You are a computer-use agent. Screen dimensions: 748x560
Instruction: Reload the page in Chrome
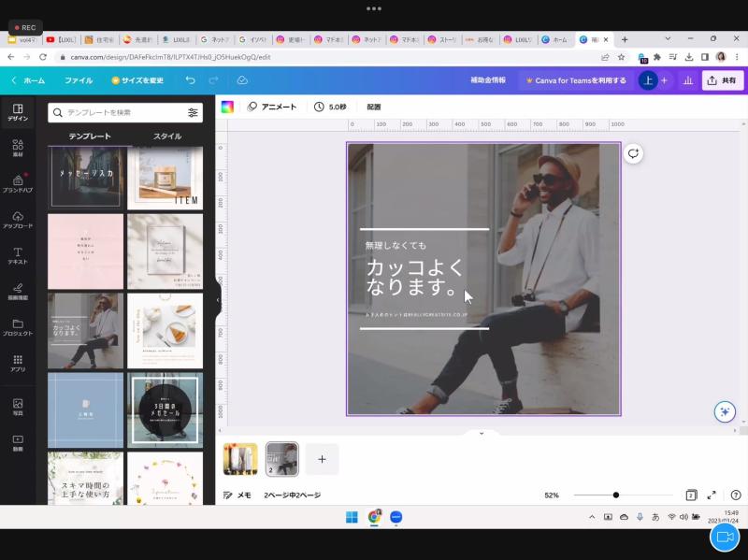coord(43,57)
